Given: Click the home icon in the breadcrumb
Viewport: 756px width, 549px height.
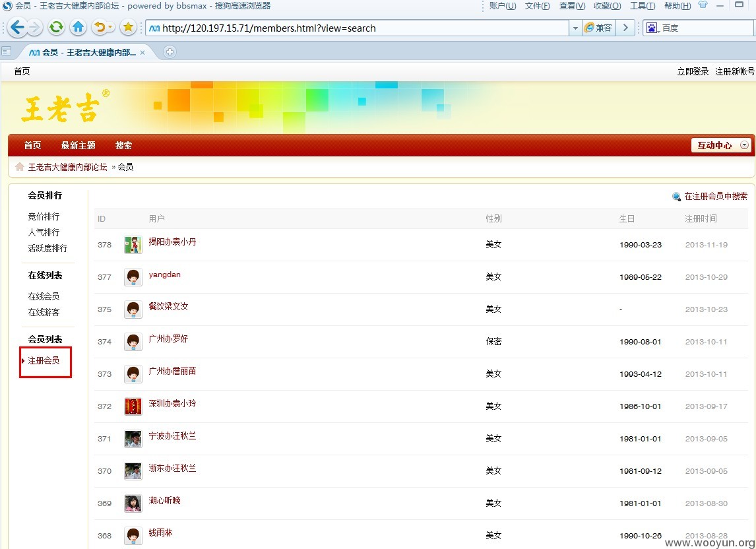Looking at the screenshot, I should (20, 167).
